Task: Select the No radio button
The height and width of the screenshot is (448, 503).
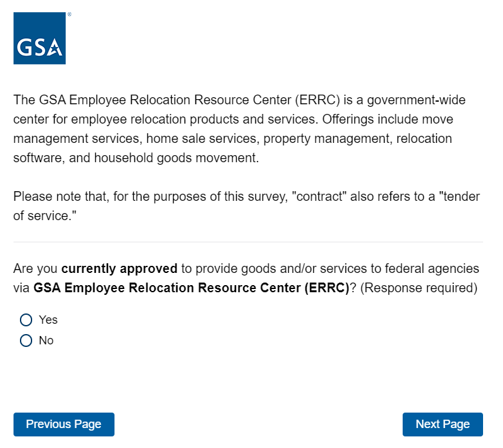Action: 26,341
